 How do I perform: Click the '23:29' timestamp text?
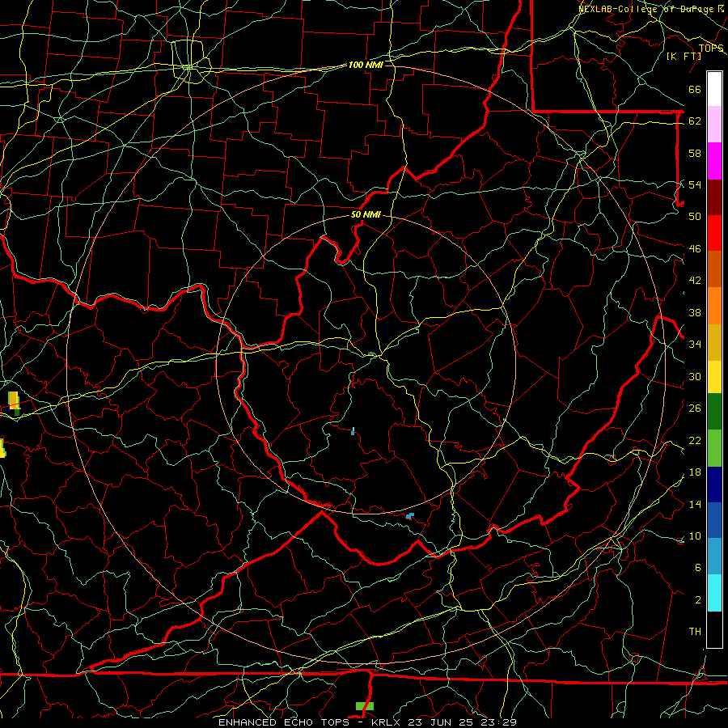[x=500, y=722]
